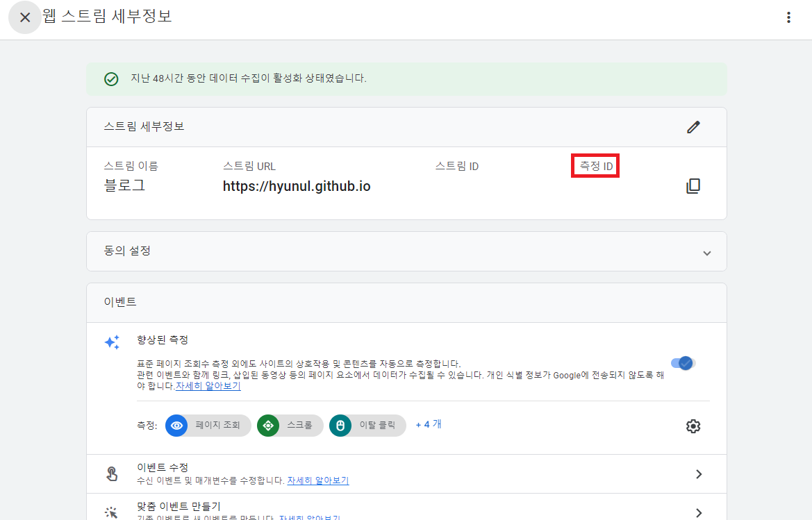This screenshot has width=812, height=520.
Task: Click the green check status icon
Action: click(111, 79)
